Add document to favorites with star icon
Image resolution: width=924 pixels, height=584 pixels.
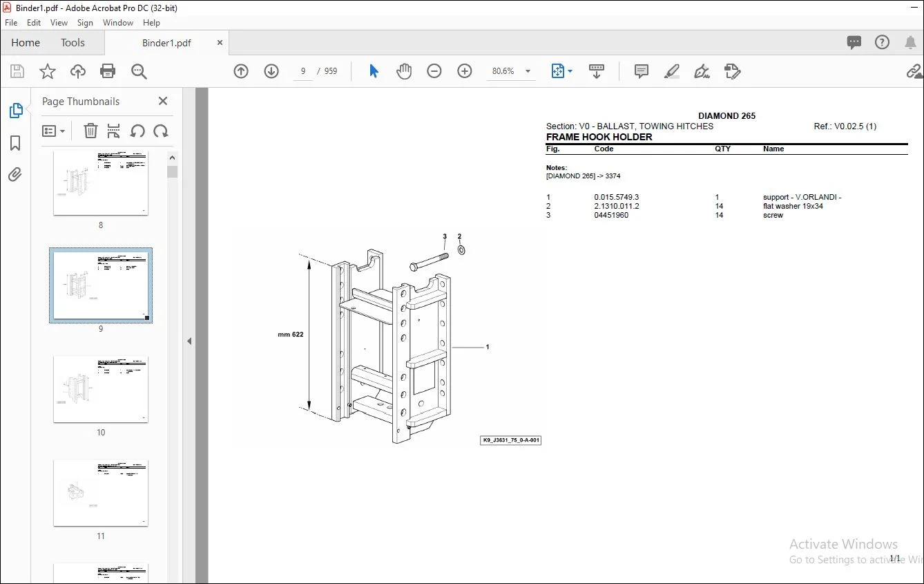click(48, 71)
